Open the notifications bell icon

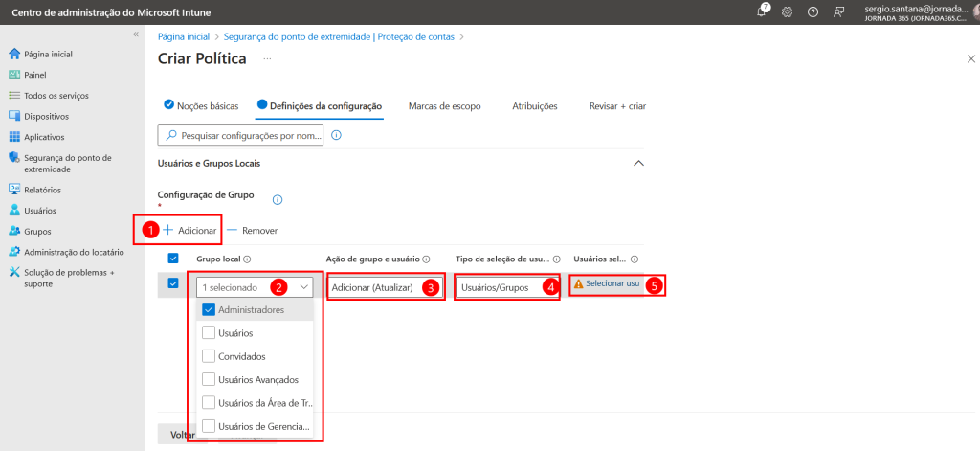pyautogui.click(x=761, y=11)
